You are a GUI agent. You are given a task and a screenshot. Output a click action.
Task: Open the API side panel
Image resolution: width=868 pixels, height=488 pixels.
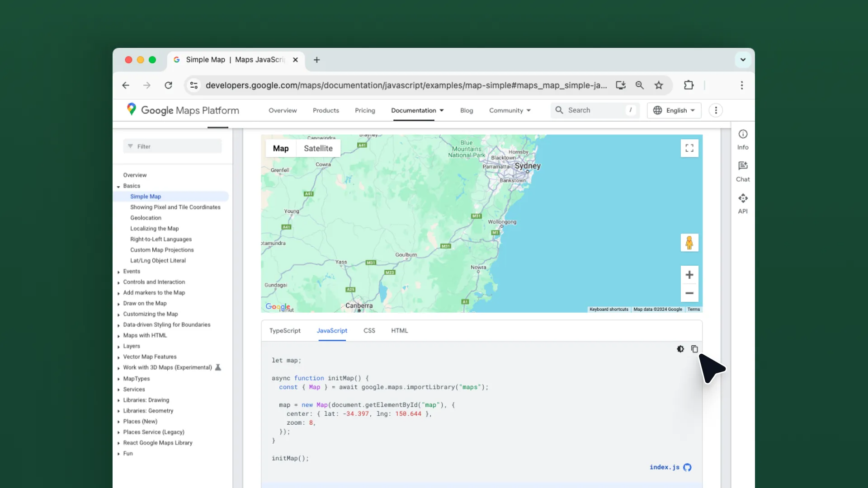pyautogui.click(x=743, y=204)
